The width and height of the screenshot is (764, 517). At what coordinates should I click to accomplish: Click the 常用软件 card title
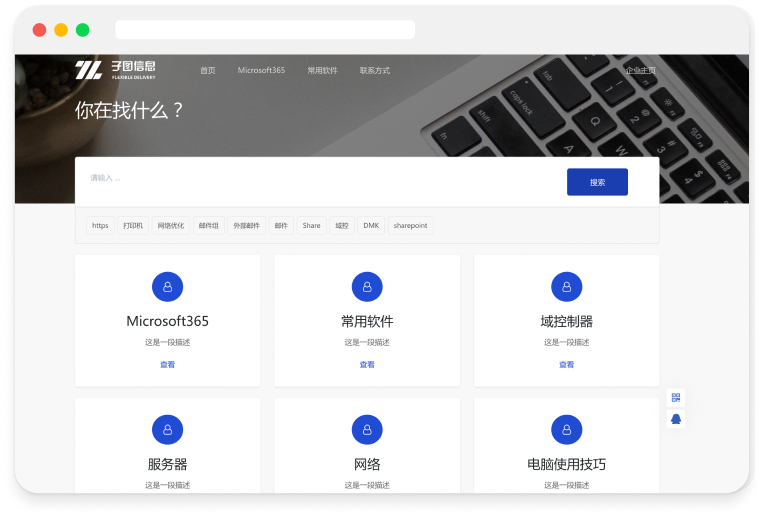[367, 321]
